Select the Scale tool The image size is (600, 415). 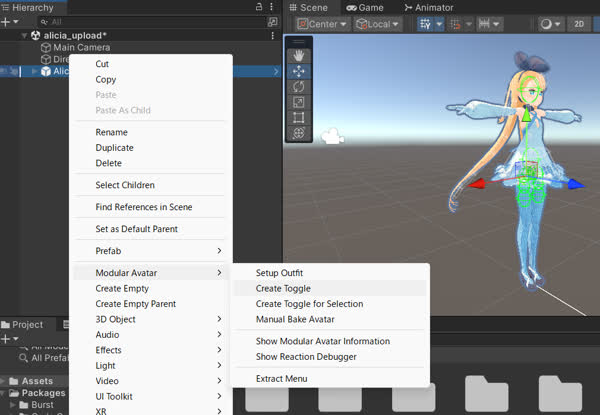coord(299,102)
